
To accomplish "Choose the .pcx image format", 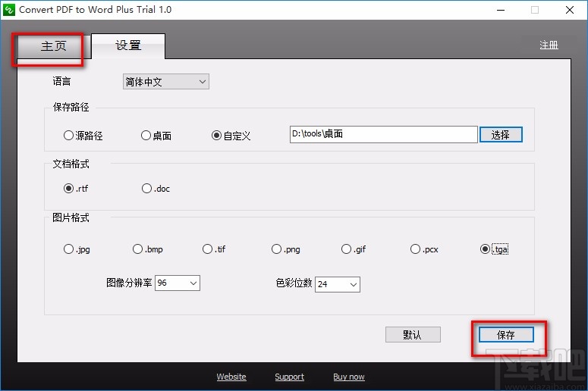I will 424,249.
